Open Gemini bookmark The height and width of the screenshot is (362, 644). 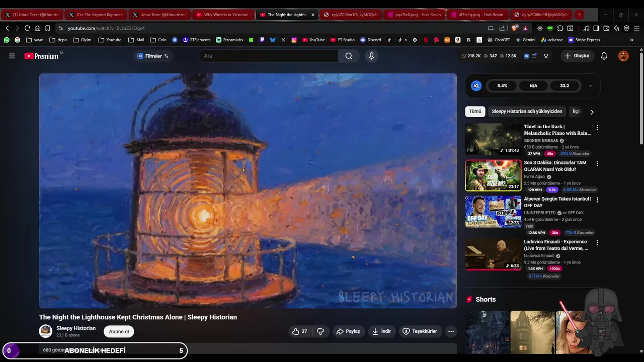[525, 40]
